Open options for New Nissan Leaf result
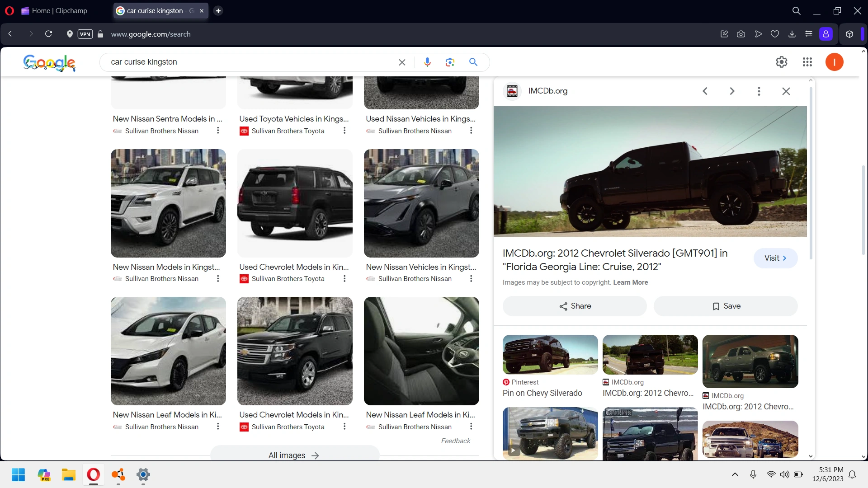 click(218, 427)
